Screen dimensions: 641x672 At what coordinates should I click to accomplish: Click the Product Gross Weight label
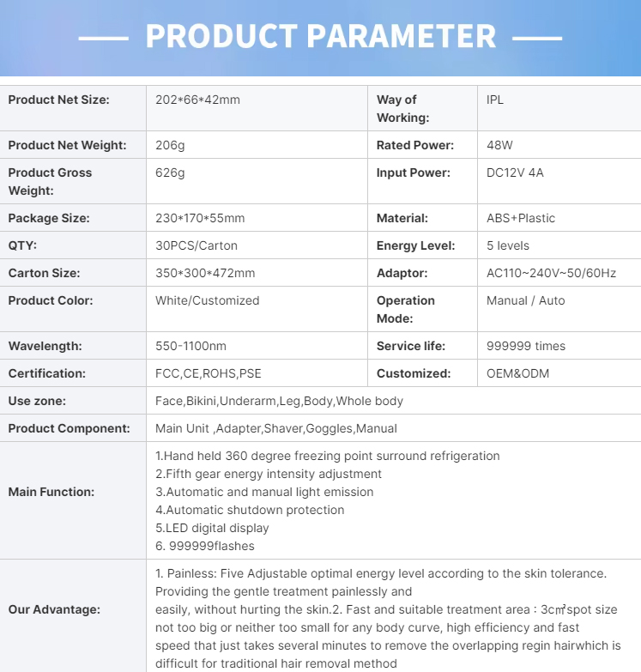(50, 181)
